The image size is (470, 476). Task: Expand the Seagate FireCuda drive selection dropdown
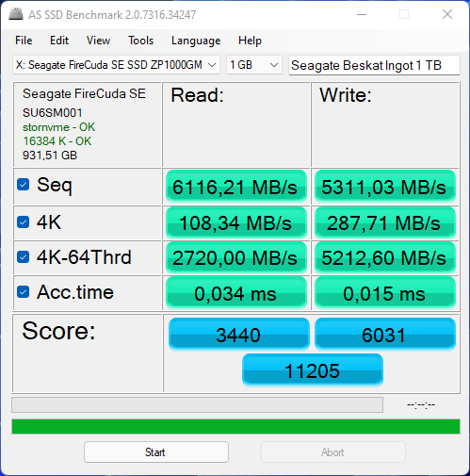116,65
